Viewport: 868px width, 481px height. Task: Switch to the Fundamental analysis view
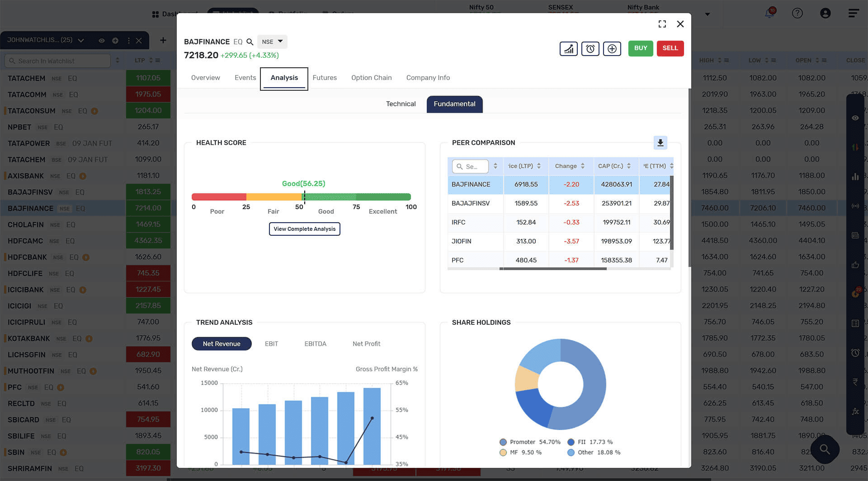point(454,104)
